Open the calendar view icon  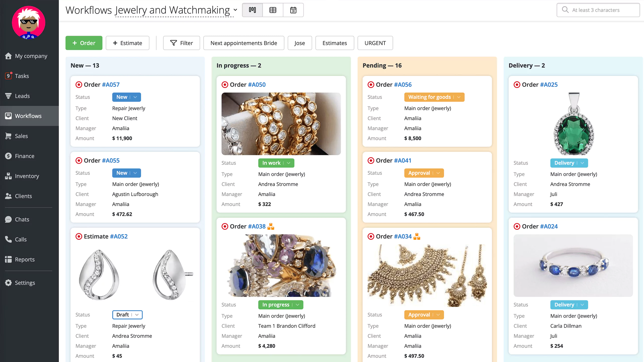point(293,10)
